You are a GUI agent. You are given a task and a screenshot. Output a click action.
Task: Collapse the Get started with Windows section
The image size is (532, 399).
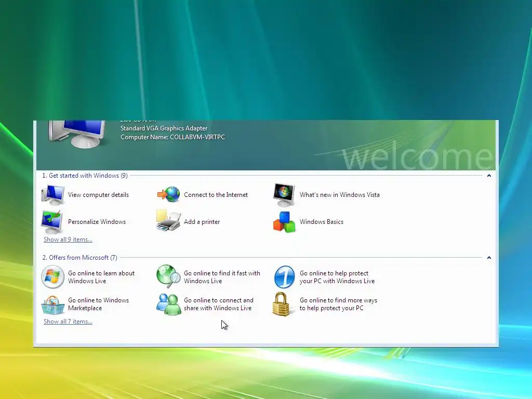point(489,176)
